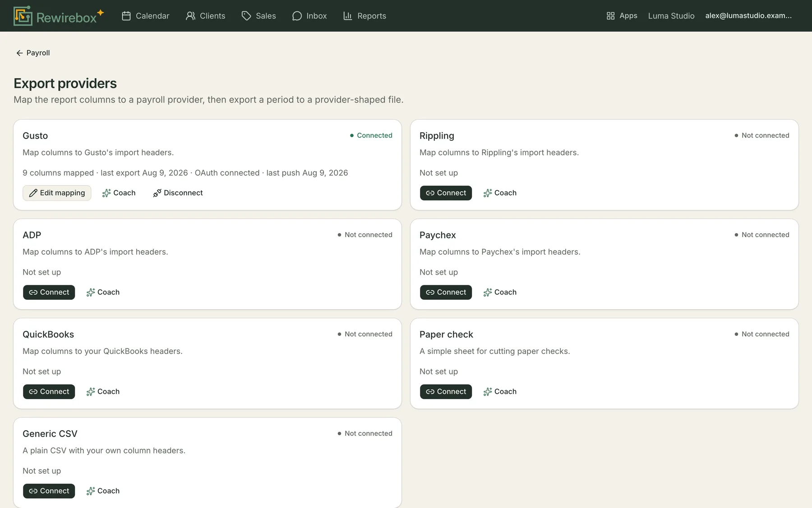Connect the ADP provider

pyautogui.click(x=49, y=292)
